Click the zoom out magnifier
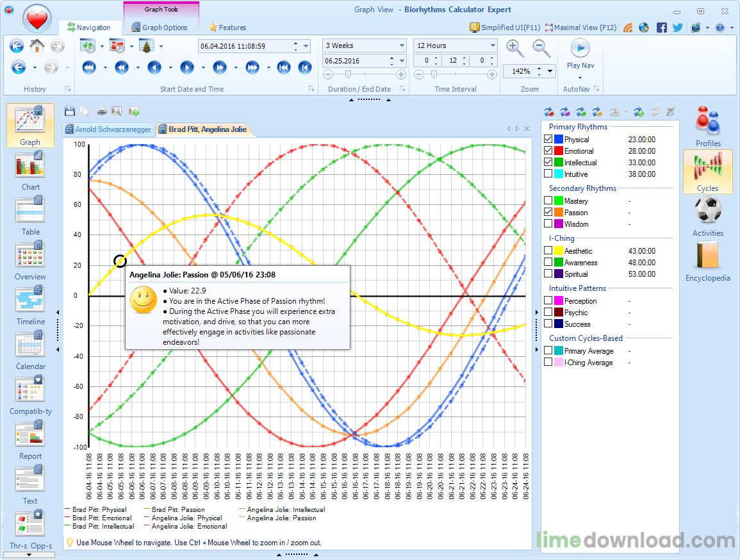The width and height of the screenshot is (740, 560). 541,48
